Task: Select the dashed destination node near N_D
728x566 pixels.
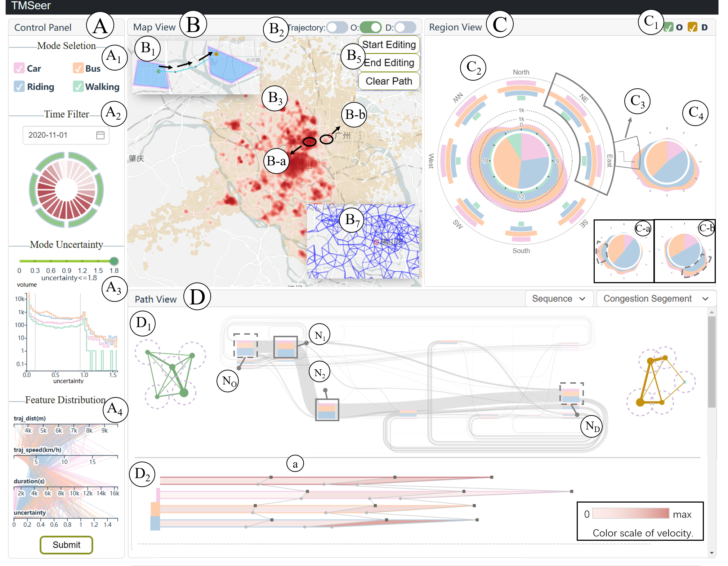Action: (x=571, y=393)
